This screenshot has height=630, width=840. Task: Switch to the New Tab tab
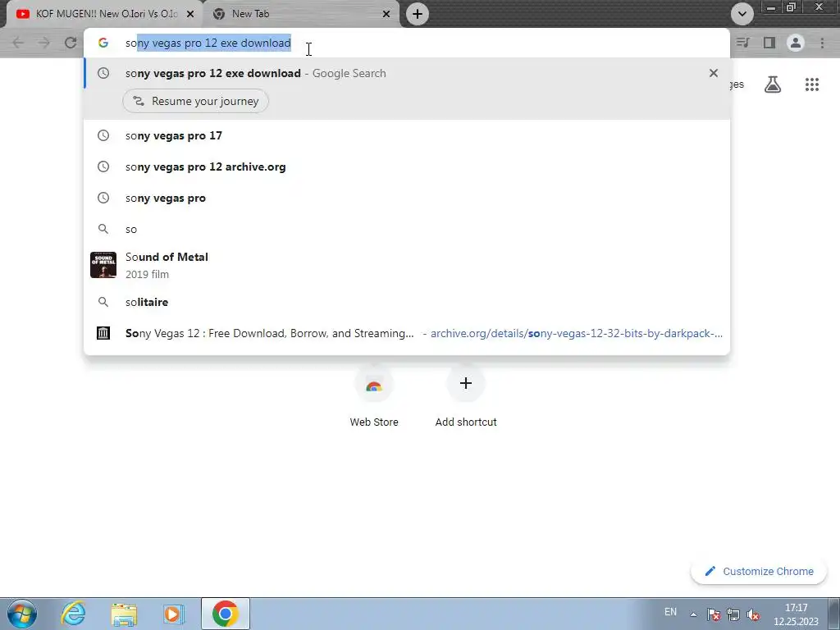300,14
